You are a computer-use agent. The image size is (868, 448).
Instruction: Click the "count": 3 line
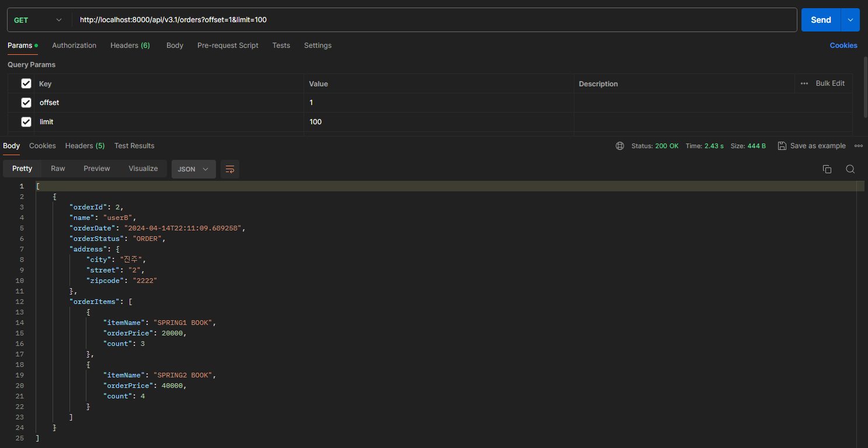pyautogui.click(x=124, y=344)
